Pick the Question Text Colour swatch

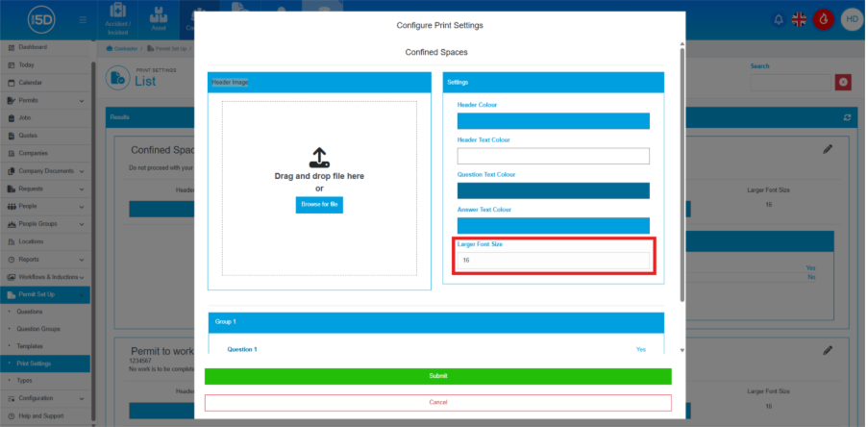point(553,190)
